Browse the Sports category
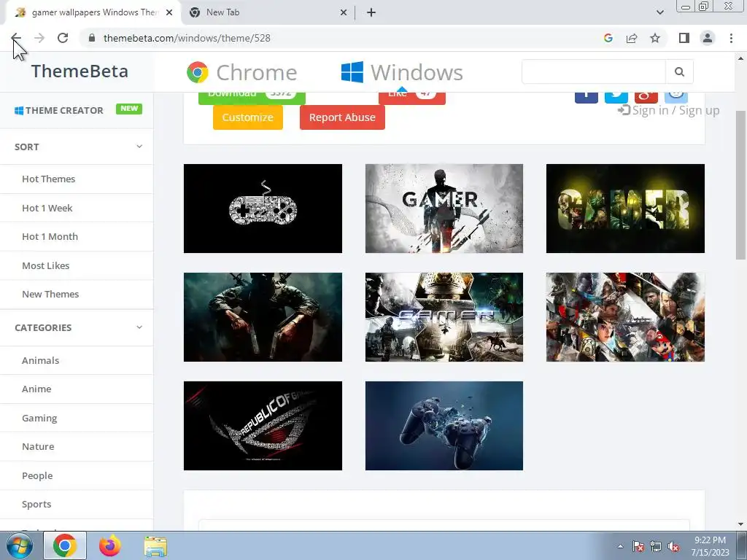The width and height of the screenshot is (747, 560). coord(36,505)
